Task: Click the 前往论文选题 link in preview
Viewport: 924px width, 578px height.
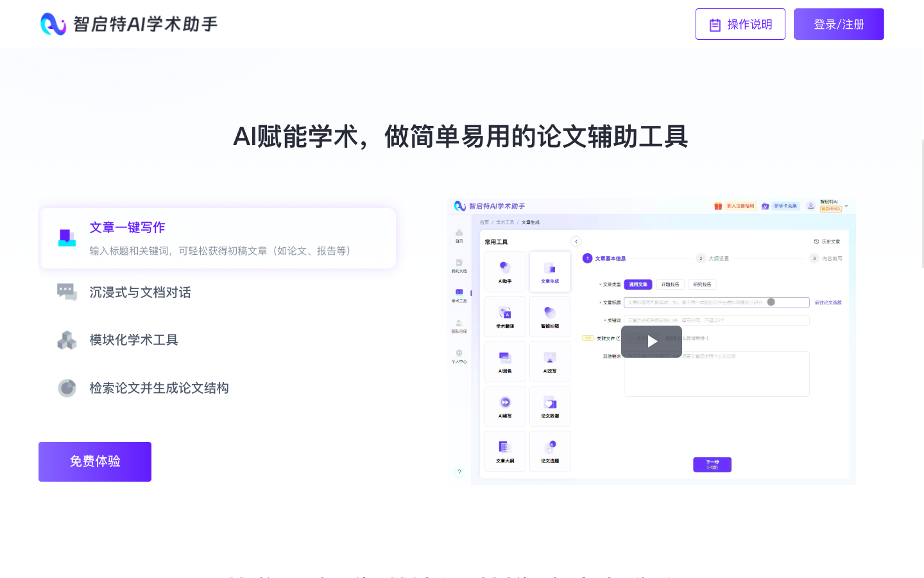Action: coord(828,302)
